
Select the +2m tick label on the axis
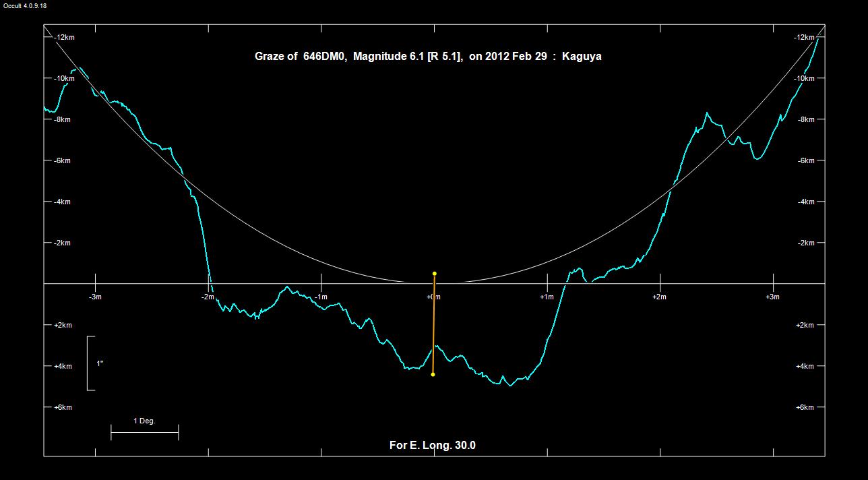click(660, 297)
